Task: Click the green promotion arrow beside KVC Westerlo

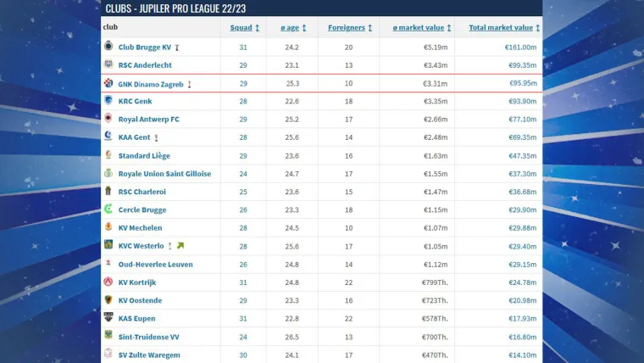Action: click(x=180, y=246)
